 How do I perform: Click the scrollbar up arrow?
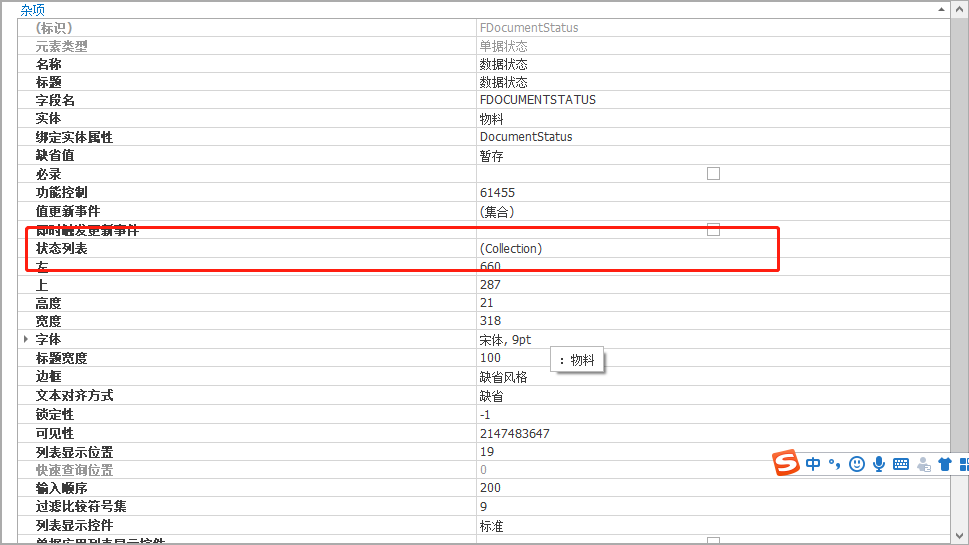click(960, 9)
